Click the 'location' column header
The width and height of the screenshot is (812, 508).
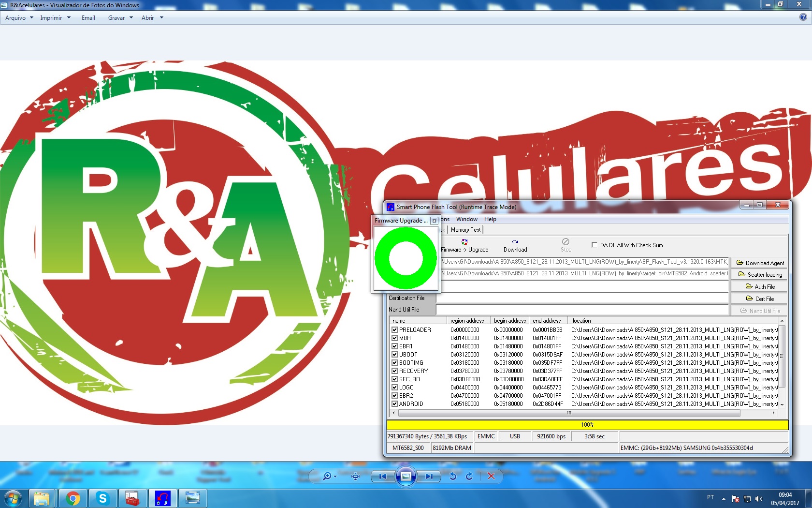point(674,321)
